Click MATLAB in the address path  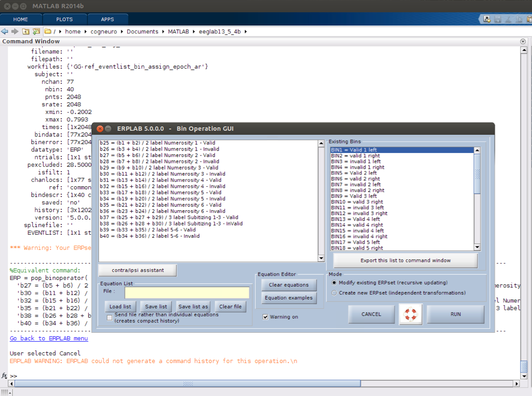178,31
